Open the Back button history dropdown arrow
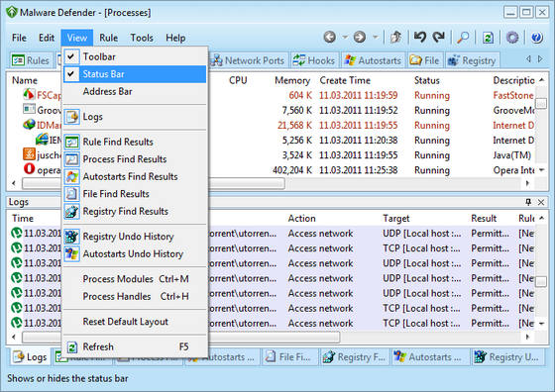 tap(345, 37)
